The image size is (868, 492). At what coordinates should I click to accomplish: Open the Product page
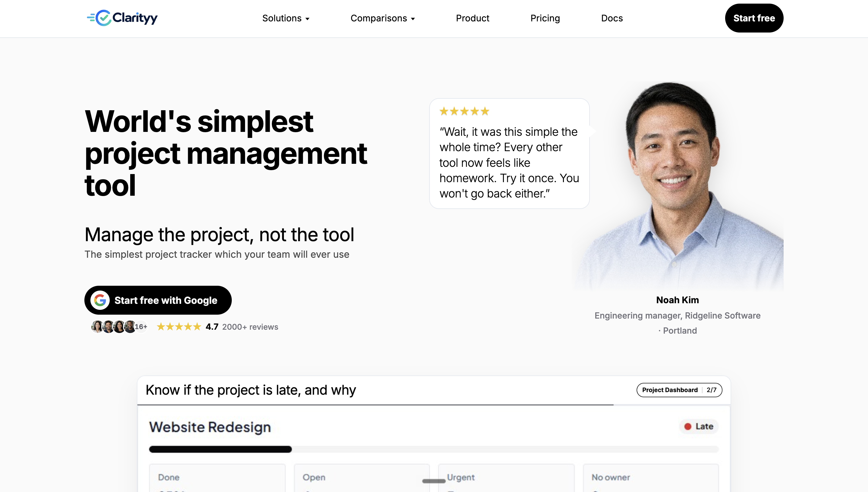click(472, 18)
